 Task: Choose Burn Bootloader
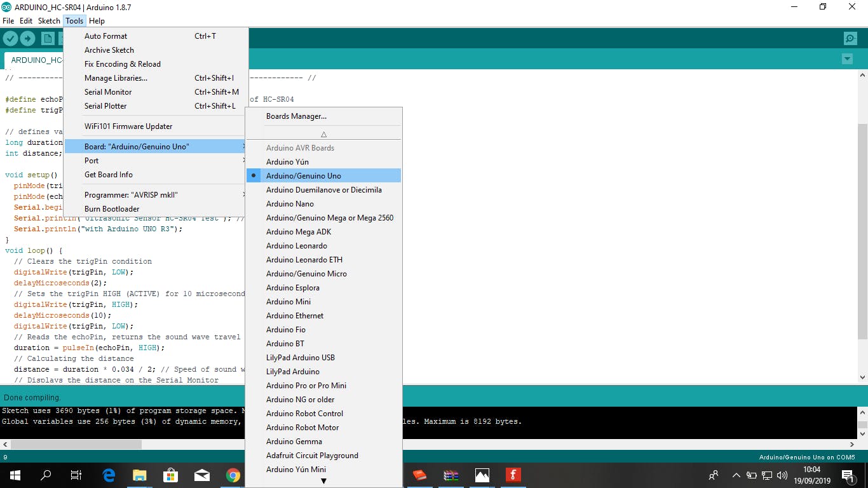(156, 209)
